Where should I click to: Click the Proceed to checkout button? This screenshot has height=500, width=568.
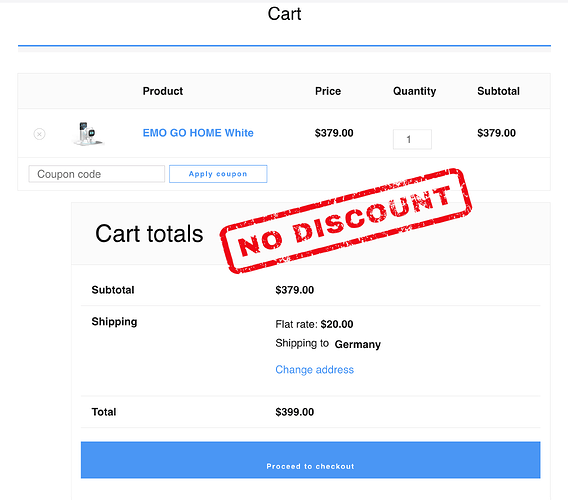(310, 460)
